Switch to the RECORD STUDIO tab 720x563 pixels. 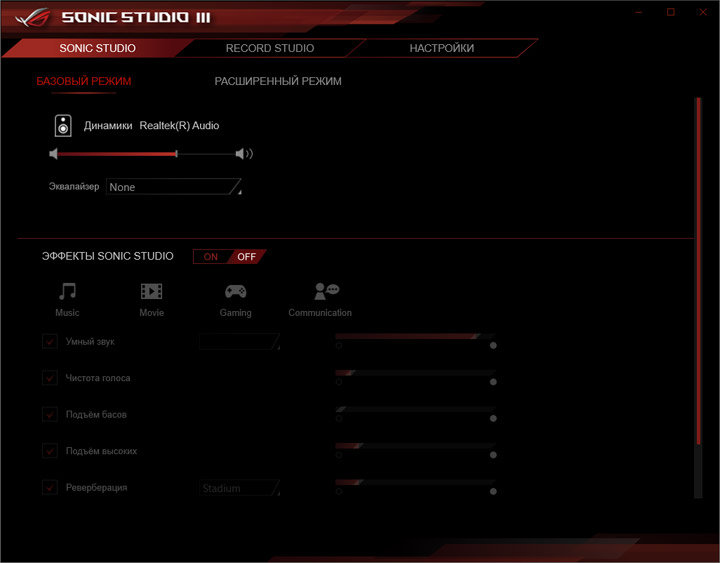tap(270, 48)
